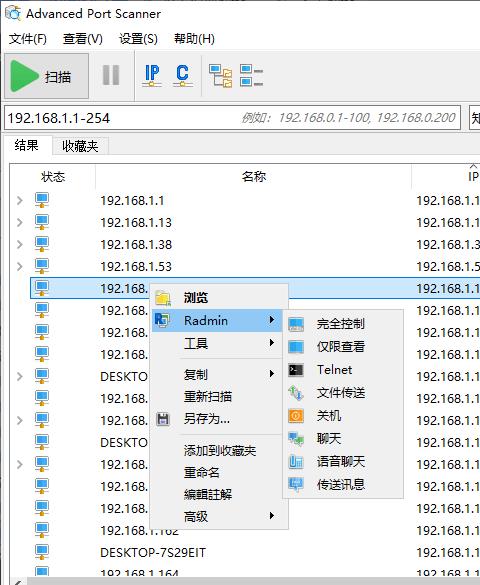Click the file transfer arrows icon
Viewport: 480px width, 585px height.
coord(296,393)
